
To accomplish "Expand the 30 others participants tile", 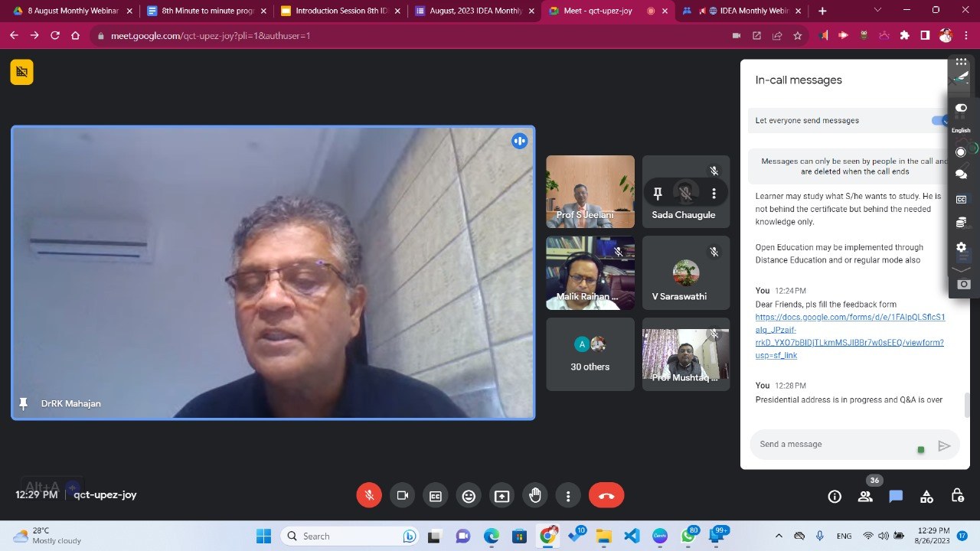I will (590, 355).
